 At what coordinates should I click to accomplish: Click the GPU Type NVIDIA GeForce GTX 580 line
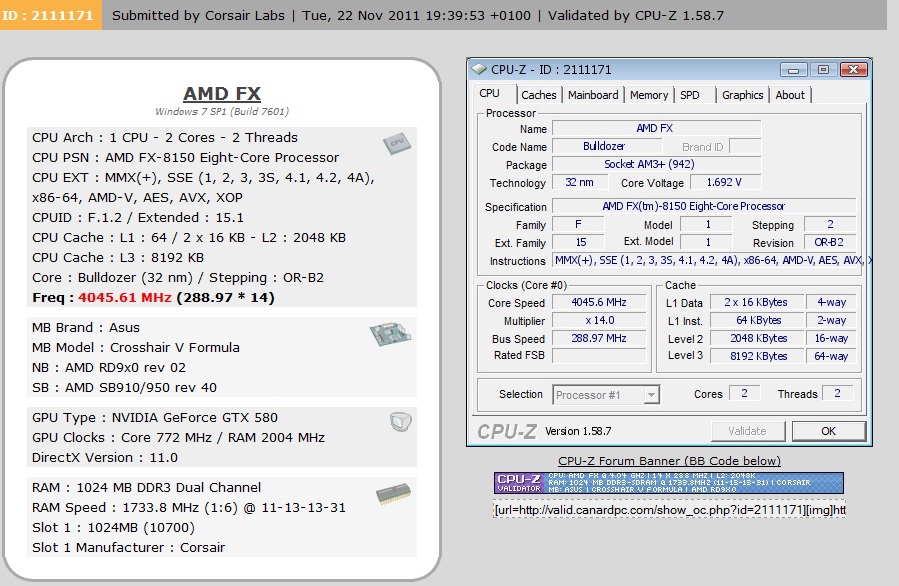pos(155,417)
